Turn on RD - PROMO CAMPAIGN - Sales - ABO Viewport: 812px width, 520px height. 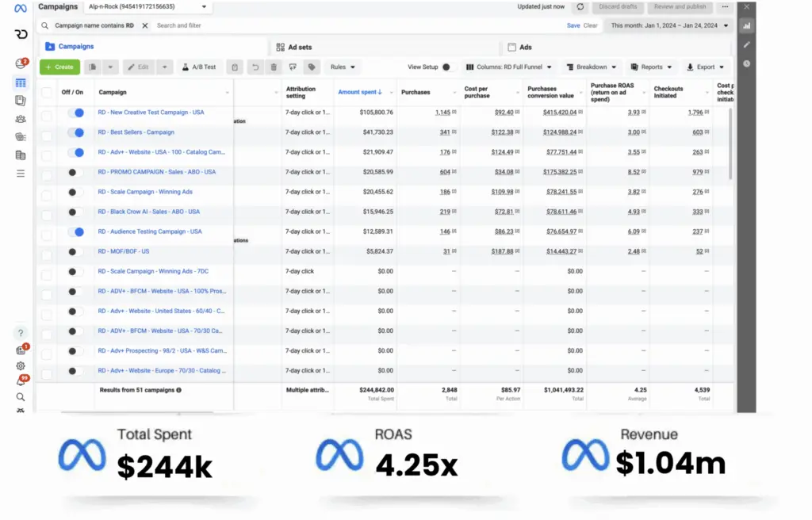point(75,173)
